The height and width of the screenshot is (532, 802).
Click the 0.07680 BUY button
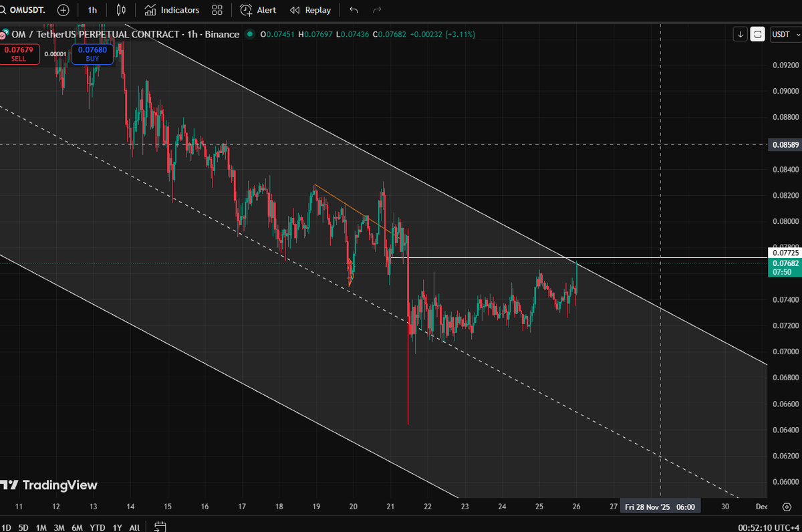[92, 53]
